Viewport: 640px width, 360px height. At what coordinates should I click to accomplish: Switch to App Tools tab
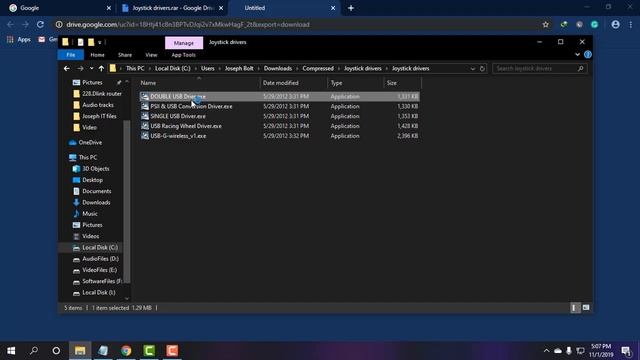(x=183, y=55)
